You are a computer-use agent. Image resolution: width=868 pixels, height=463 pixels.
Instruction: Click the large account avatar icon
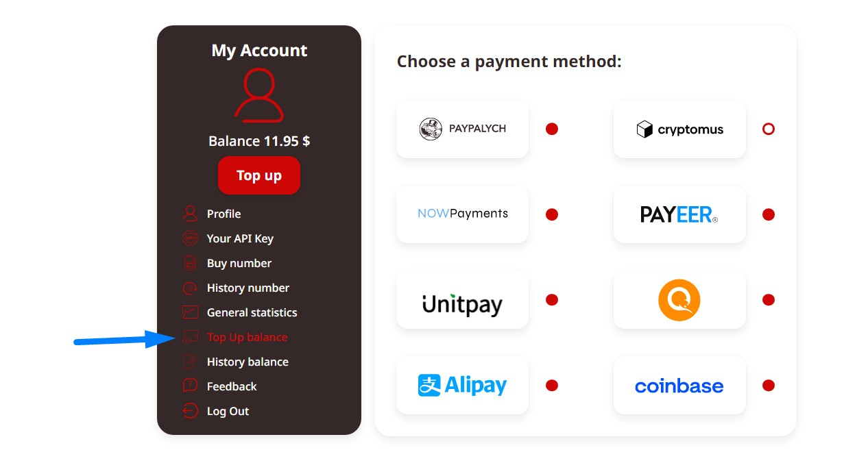tap(258, 96)
